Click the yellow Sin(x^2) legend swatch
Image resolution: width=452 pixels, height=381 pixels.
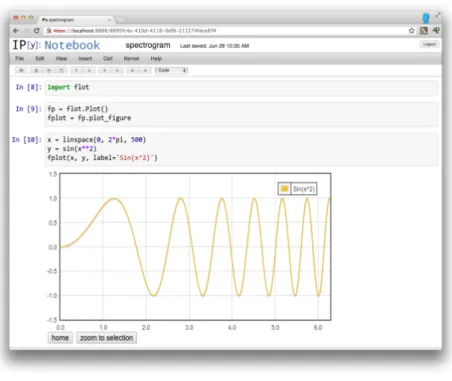(284, 189)
